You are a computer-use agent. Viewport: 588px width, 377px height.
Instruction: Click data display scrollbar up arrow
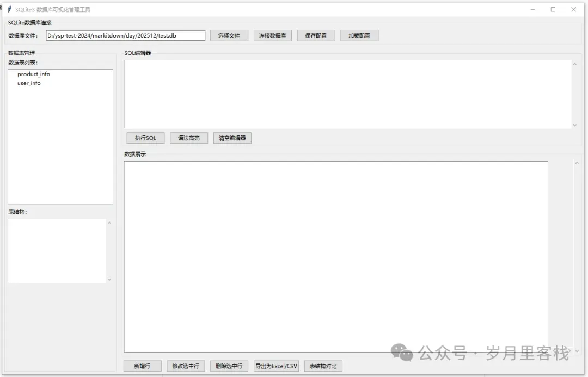577,163
